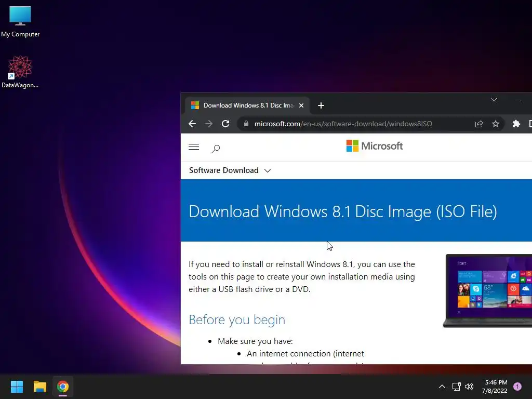Expand the Software Download menu
Screen dimensions: 532x399
[x=230, y=170]
